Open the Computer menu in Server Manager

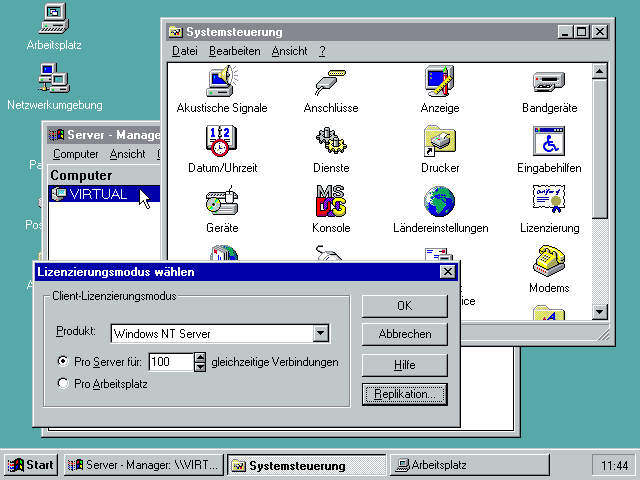click(x=76, y=154)
